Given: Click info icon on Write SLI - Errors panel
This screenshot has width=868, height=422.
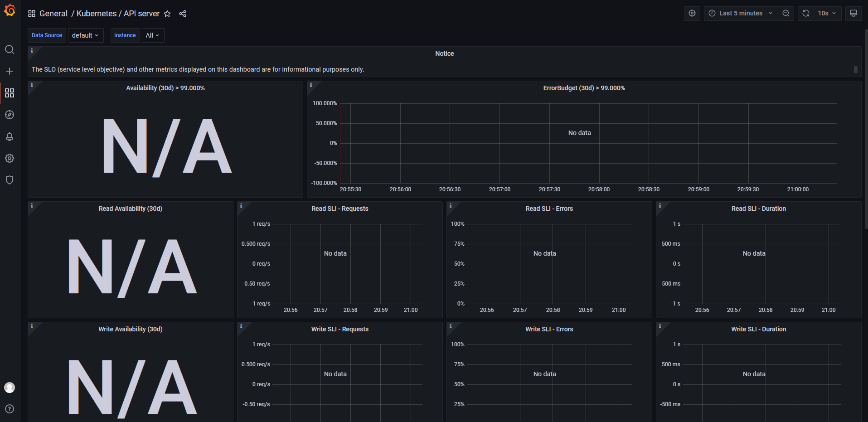Looking at the screenshot, I should (451, 326).
